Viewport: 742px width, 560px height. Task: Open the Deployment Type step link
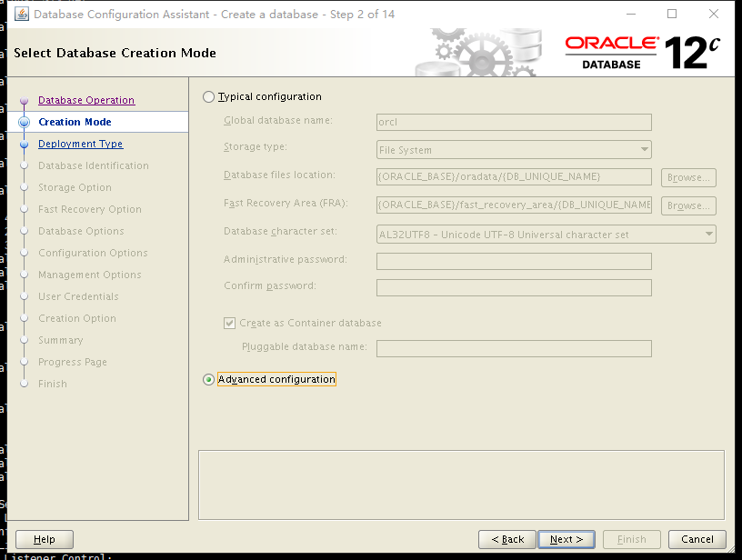click(80, 144)
